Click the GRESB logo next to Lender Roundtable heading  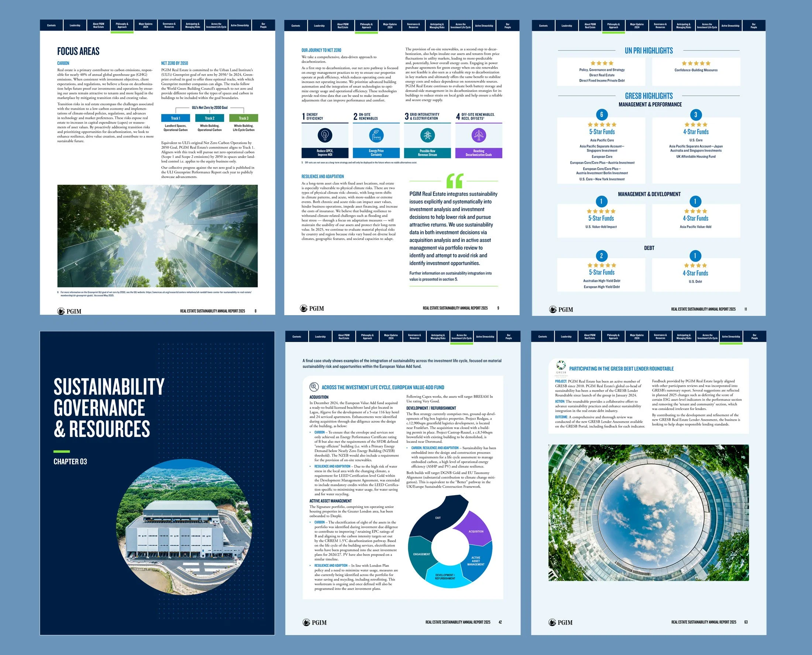(x=561, y=367)
